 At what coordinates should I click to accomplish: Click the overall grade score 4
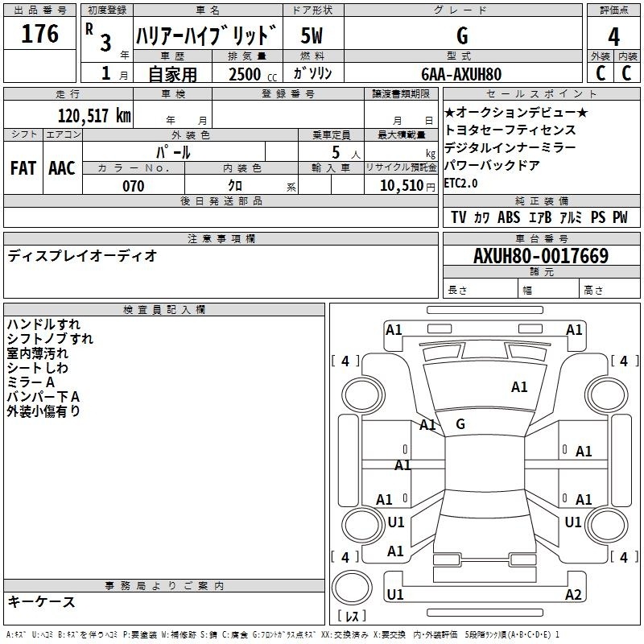coord(613,36)
